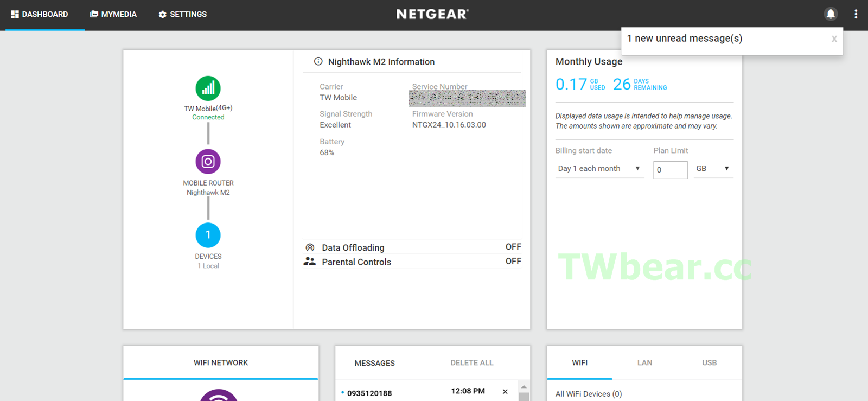Click the Plan Limit input field
This screenshot has height=401, width=868.
point(670,170)
